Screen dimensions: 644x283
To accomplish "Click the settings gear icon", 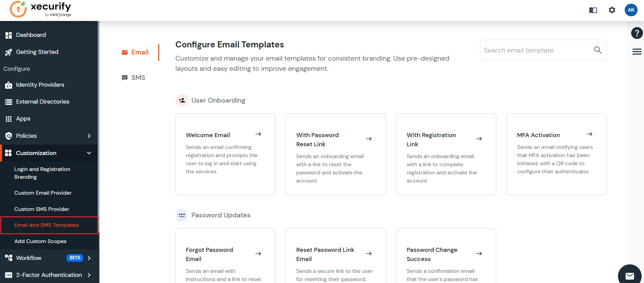I will [612, 10].
